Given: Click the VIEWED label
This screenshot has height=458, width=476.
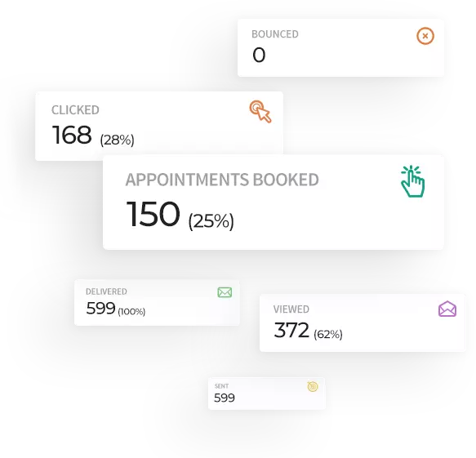Looking at the screenshot, I should coord(291,309).
